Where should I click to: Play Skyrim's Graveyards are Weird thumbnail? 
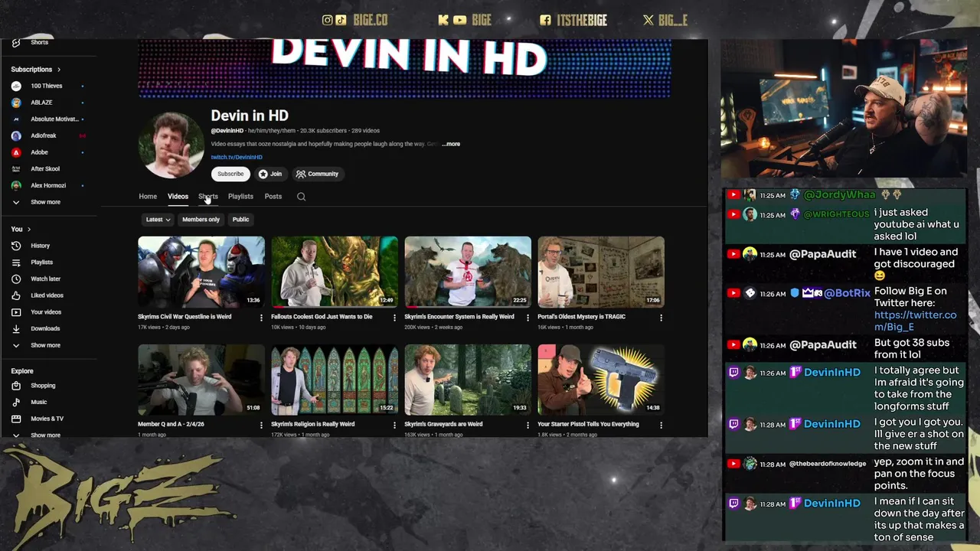click(x=468, y=380)
